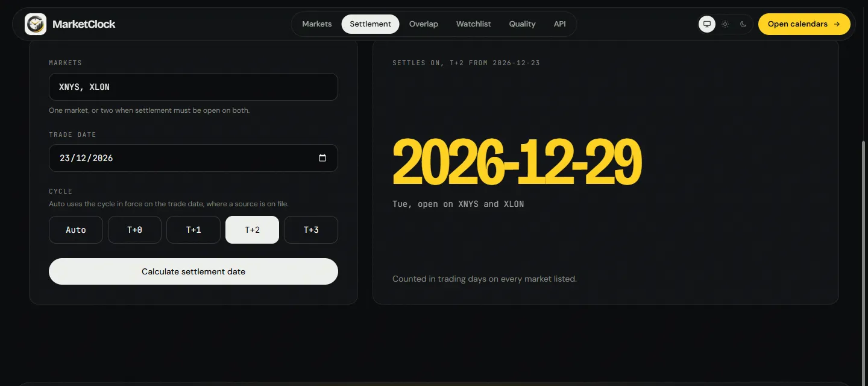
Task: Open the Watchlist tab
Action: click(473, 24)
